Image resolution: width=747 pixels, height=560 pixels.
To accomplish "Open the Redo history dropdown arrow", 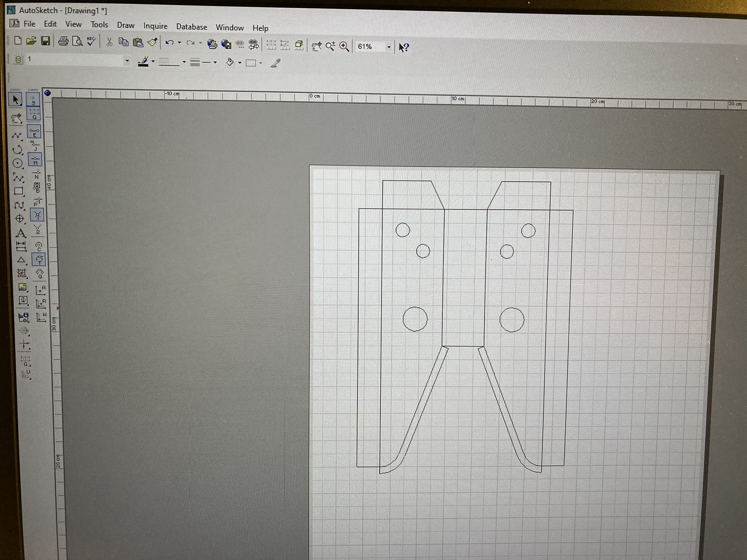I will pos(200,43).
